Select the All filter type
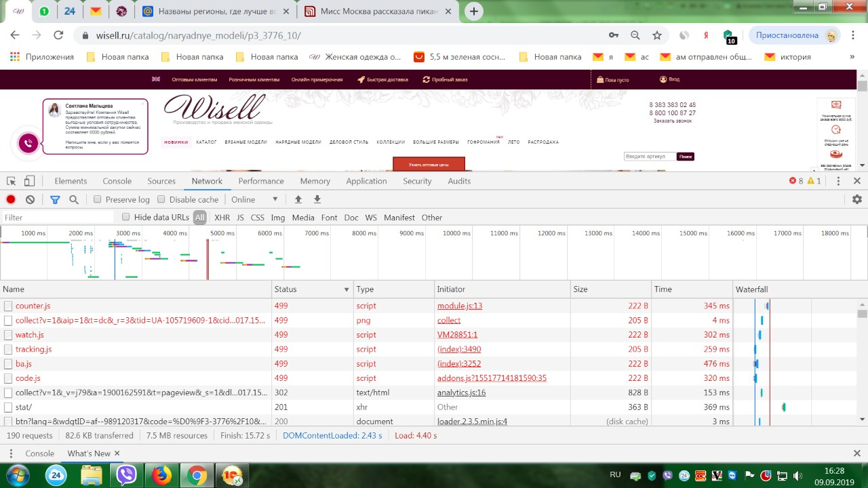The height and width of the screenshot is (488, 868). point(199,218)
